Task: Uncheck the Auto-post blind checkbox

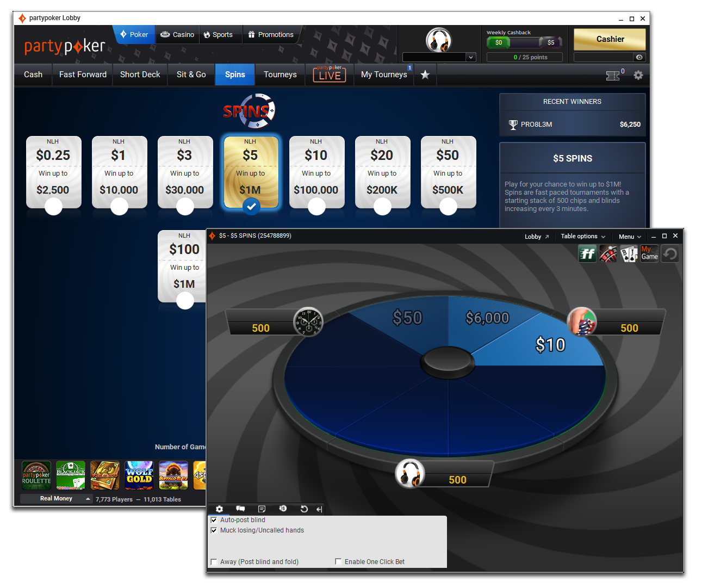Action: coord(214,520)
